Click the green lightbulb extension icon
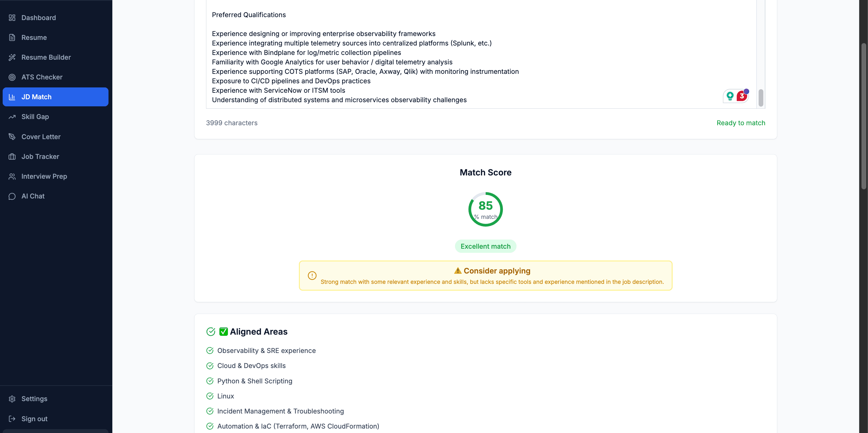This screenshot has height=433, width=868. tap(730, 96)
